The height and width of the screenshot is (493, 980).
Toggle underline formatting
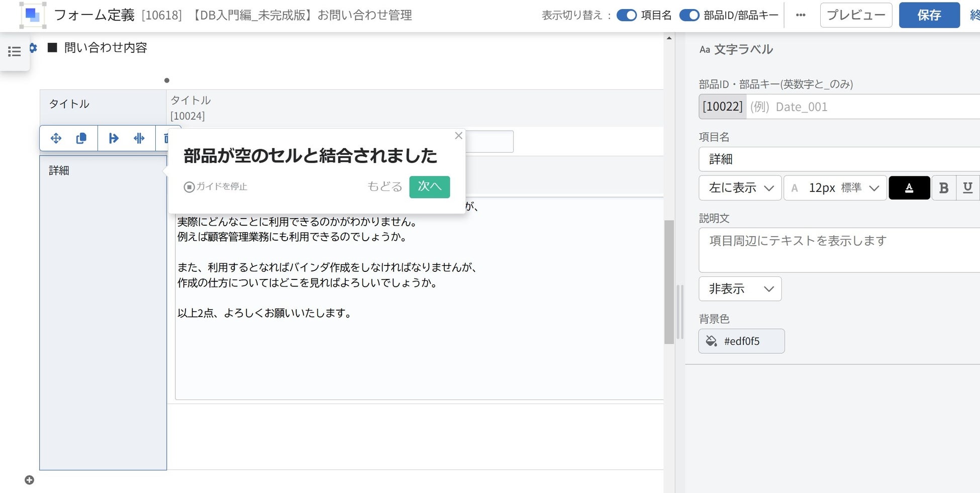coord(967,188)
